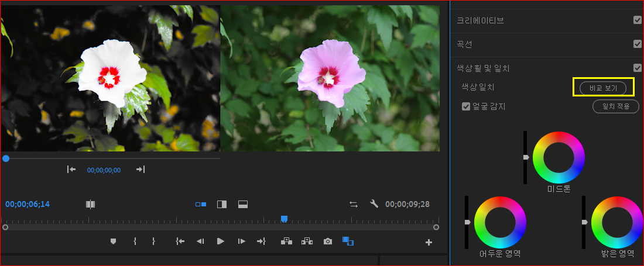Click the duration text 00;00;09;28
Screen dimensions: 644x266
pos(407,204)
